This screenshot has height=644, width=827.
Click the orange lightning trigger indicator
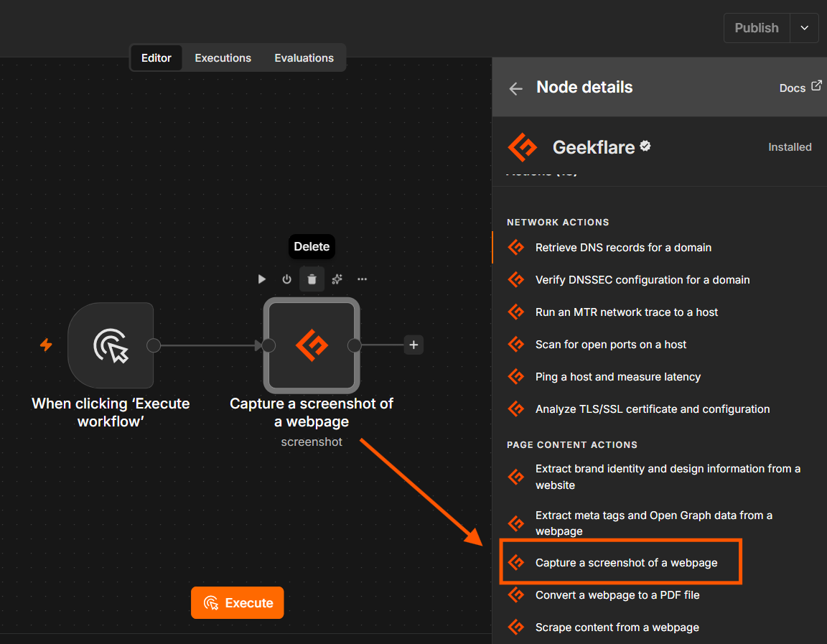(47, 345)
